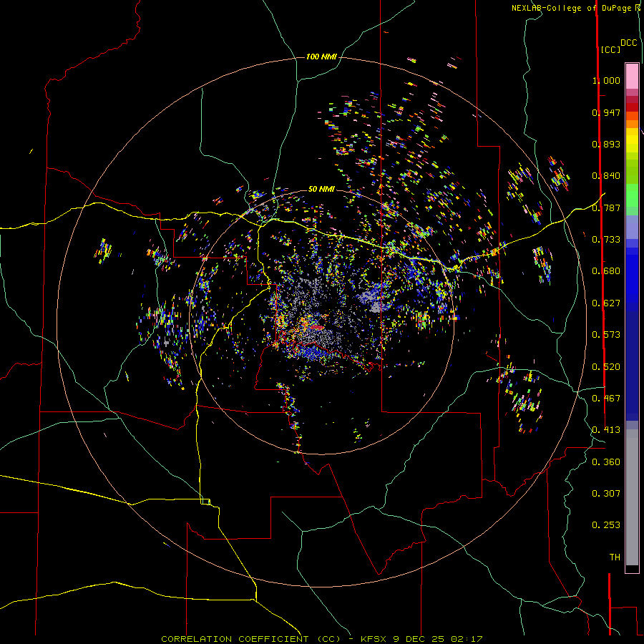Click the 0.573 scale value
This screenshot has width=644, height=644.
[x=606, y=335]
